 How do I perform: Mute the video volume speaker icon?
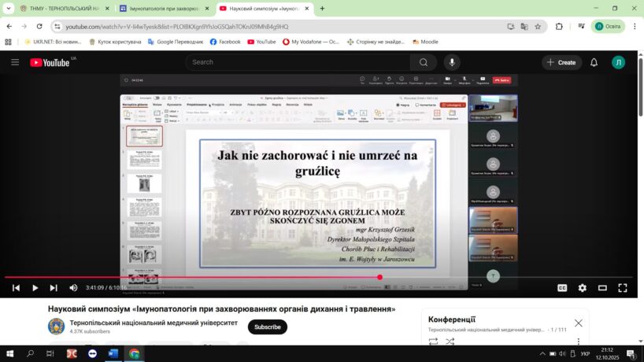[73, 288]
